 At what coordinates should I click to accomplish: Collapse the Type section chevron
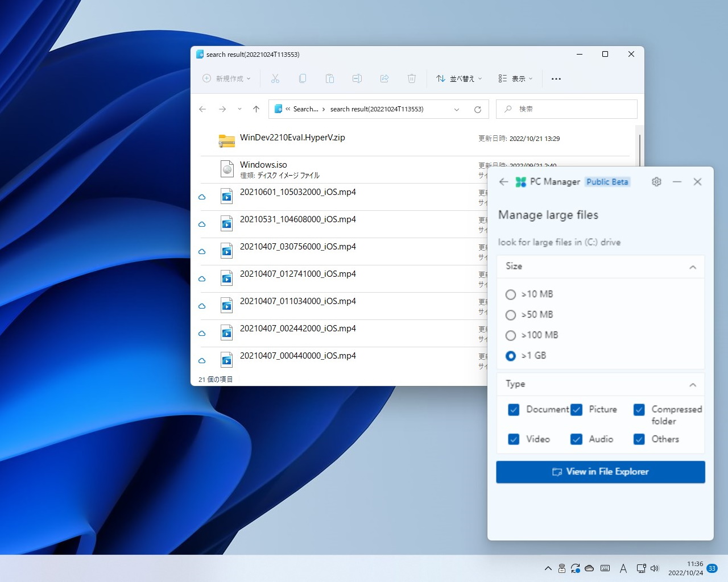693,385
